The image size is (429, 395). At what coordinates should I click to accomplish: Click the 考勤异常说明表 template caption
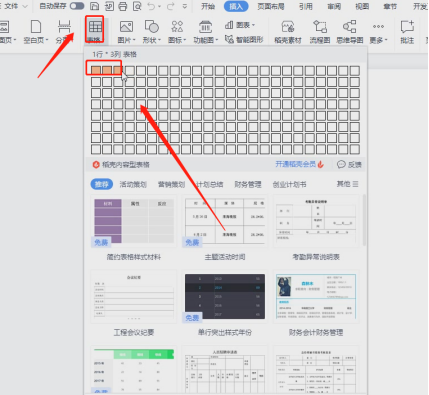click(x=316, y=257)
